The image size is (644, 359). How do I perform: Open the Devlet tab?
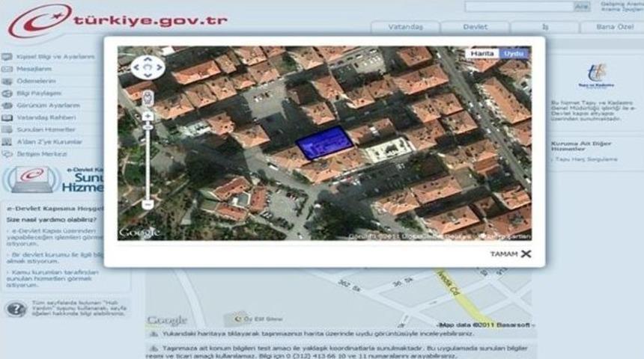pos(476,27)
